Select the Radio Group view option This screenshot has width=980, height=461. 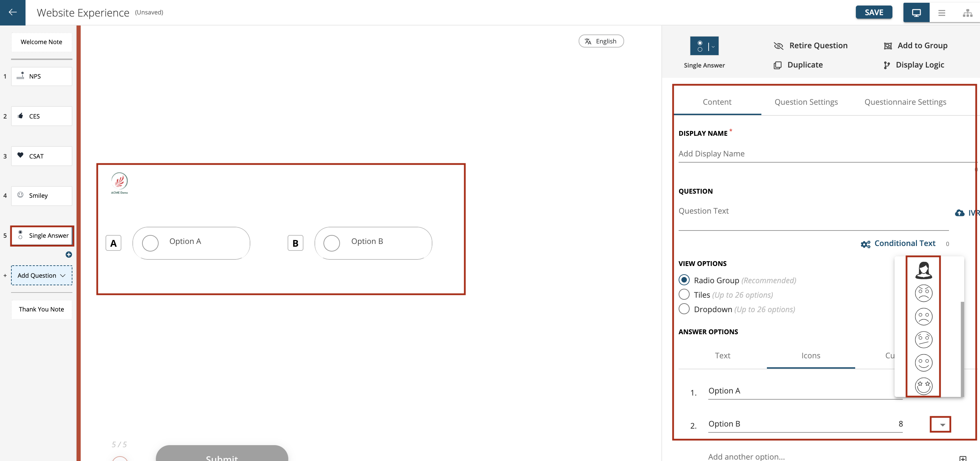pos(684,280)
